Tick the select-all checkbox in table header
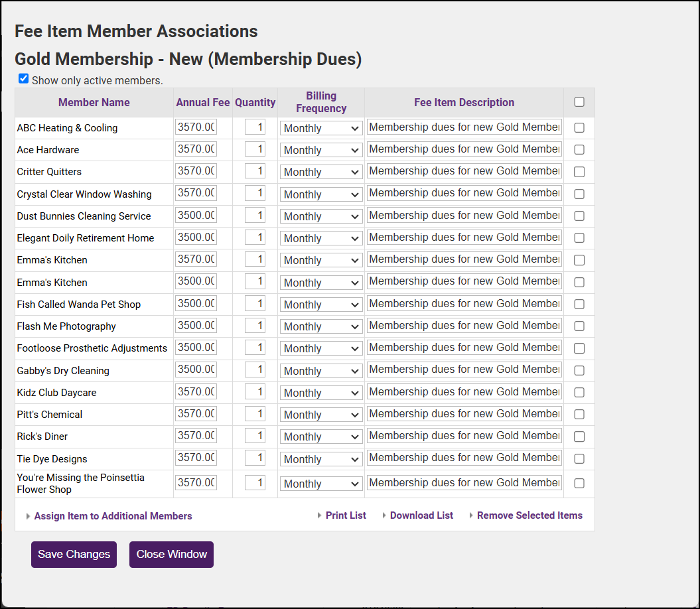 (579, 102)
